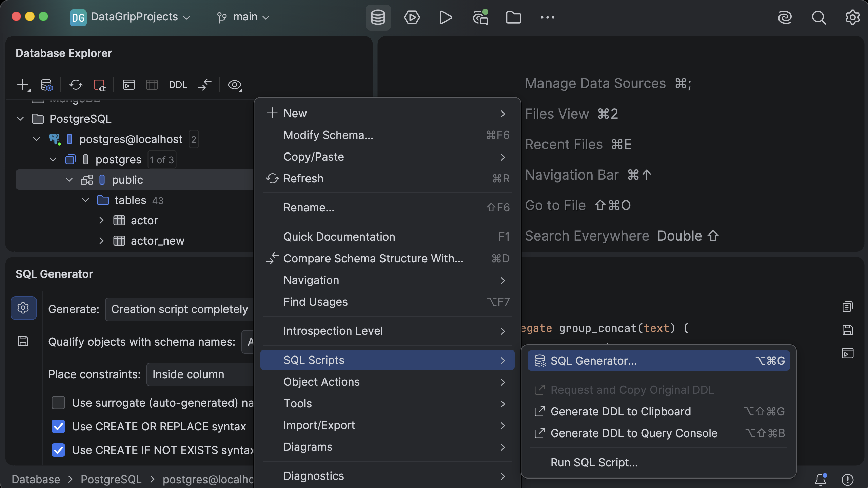Open the Navigation submenu
Screen dimensions: 868x488
pos(387,280)
